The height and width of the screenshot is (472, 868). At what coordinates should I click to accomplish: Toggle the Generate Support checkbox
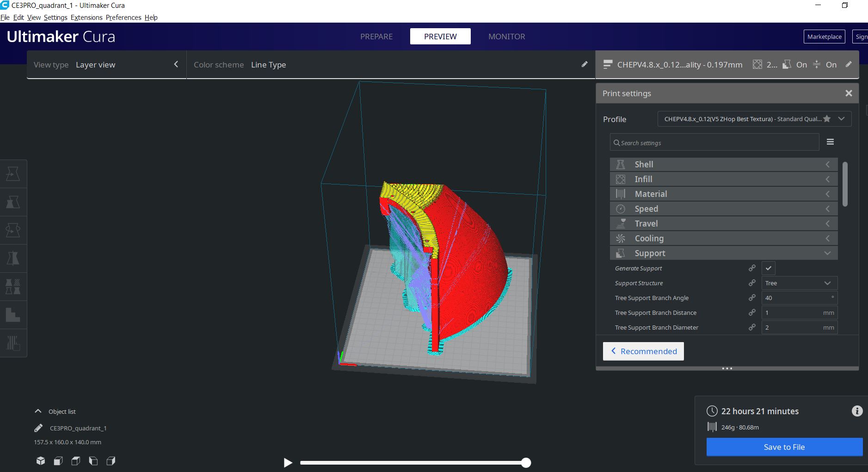click(x=768, y=268)
